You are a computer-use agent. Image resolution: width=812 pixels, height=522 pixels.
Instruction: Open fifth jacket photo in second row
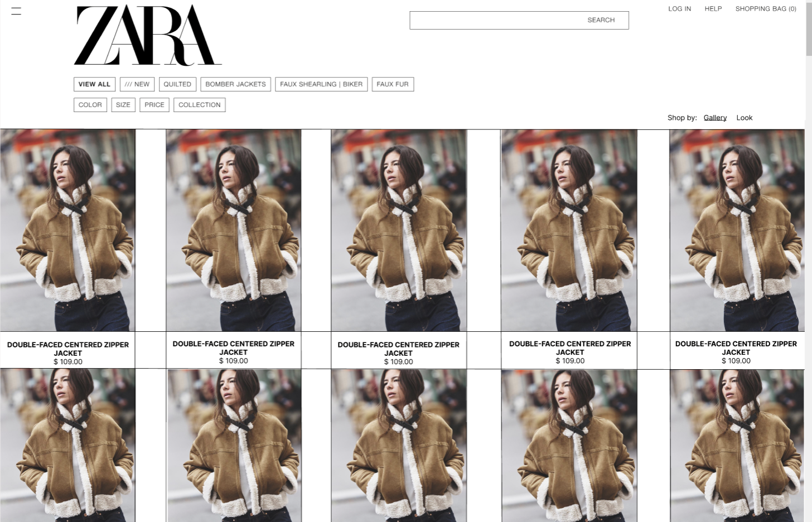[x=737, y=446]
